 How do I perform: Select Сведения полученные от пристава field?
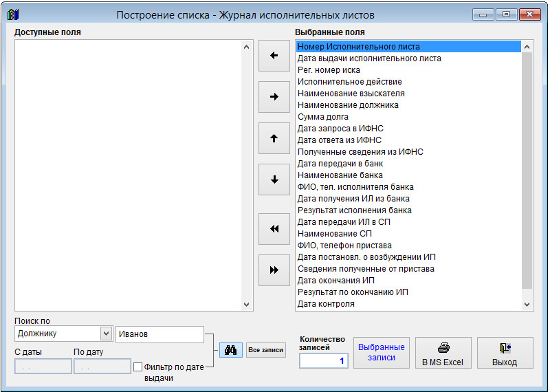click(x=408, y=269)
